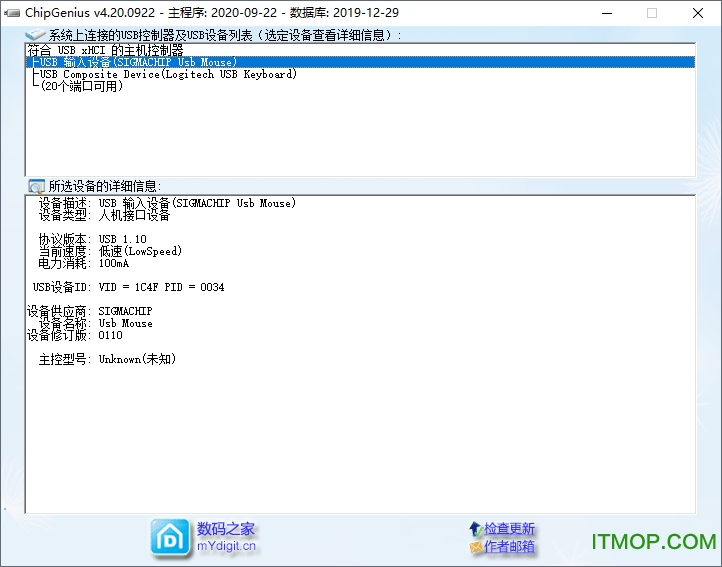
Task: Click the 设备修订版 0110 line
Action: pyautogui.click(x=75, y=335)
